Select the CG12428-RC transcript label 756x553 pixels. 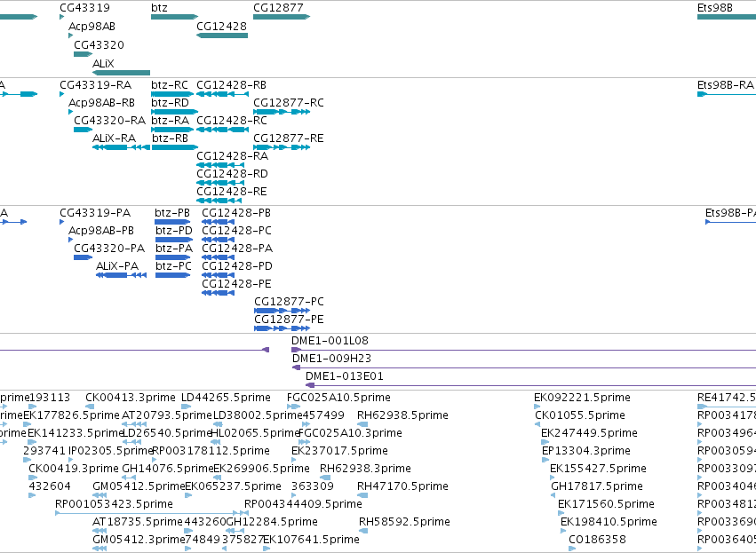[x=232, y=121]
